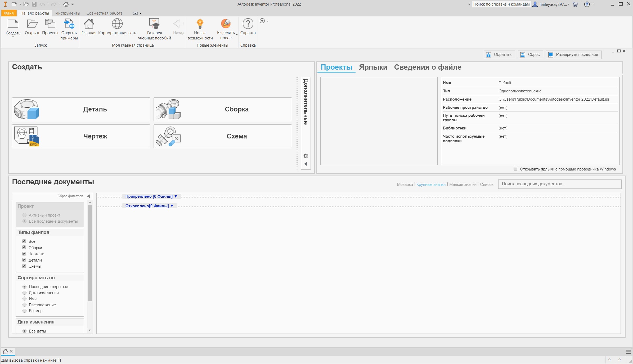Screen dimensions: 633x364
Task: Create a new Схема presentation
Action: click(223, 136)
